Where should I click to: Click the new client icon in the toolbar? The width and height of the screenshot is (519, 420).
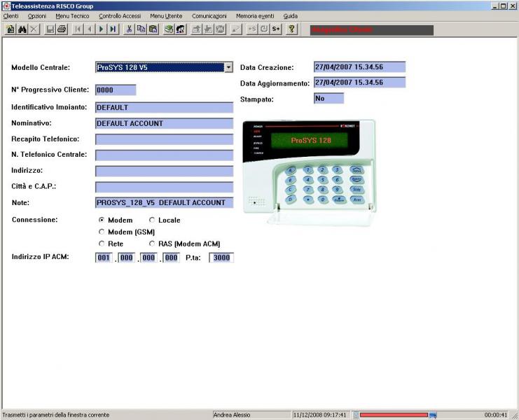coord(11,29)
